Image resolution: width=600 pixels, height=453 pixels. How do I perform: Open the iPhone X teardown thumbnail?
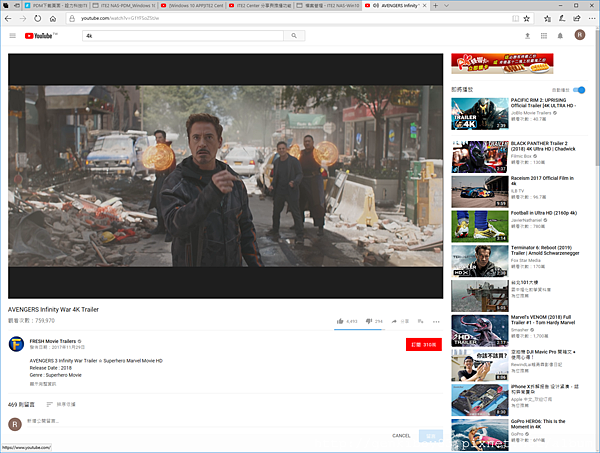480,400
